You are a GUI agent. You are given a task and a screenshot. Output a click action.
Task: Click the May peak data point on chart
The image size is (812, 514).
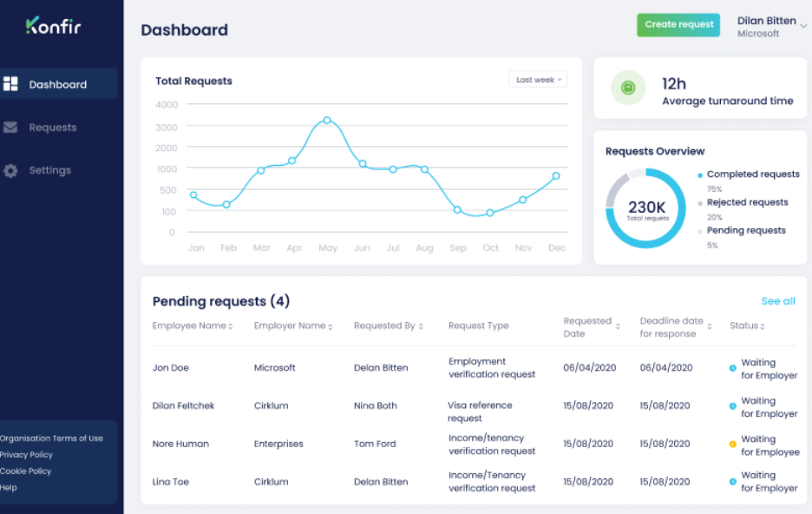[327, 120]
